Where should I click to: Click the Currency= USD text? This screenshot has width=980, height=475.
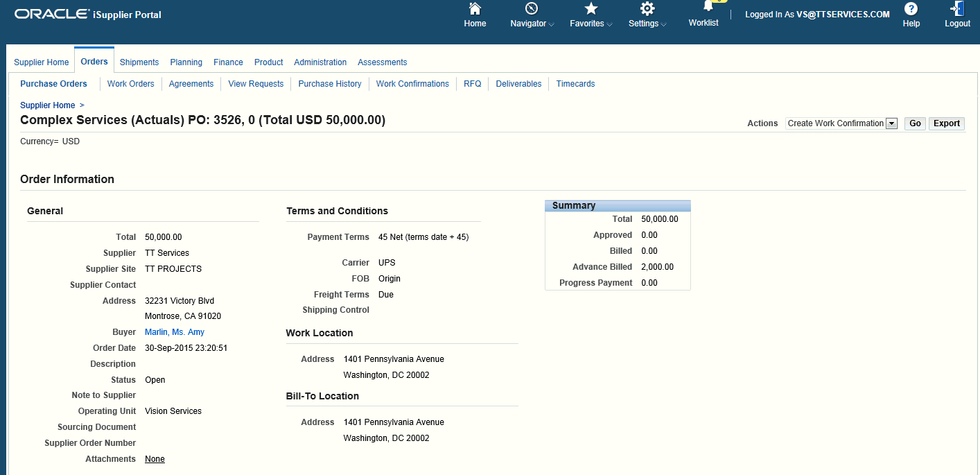50,141
